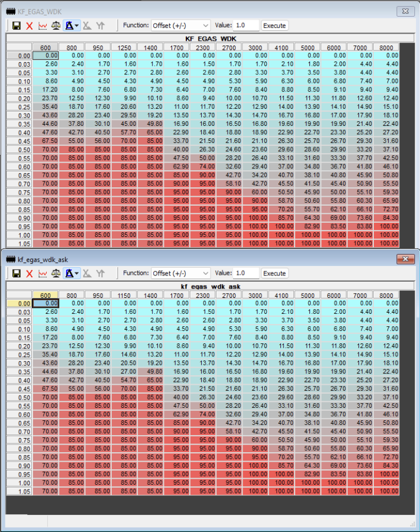Select focused 0.00 cell under 600 in kf_egas_wdk_ask
The width and height of the screenshot is (420, 532).
point(46,303)
